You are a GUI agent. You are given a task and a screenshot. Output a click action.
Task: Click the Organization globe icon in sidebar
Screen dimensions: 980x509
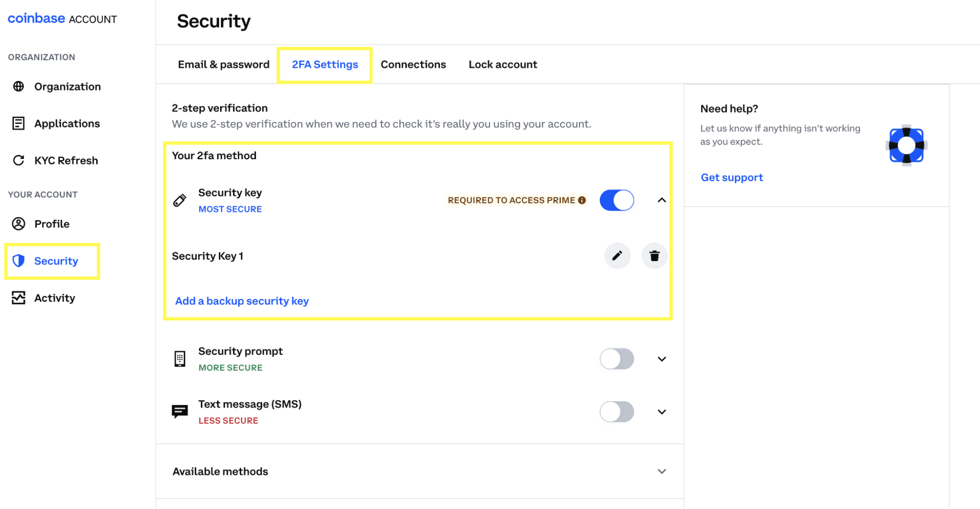point(19,86)
